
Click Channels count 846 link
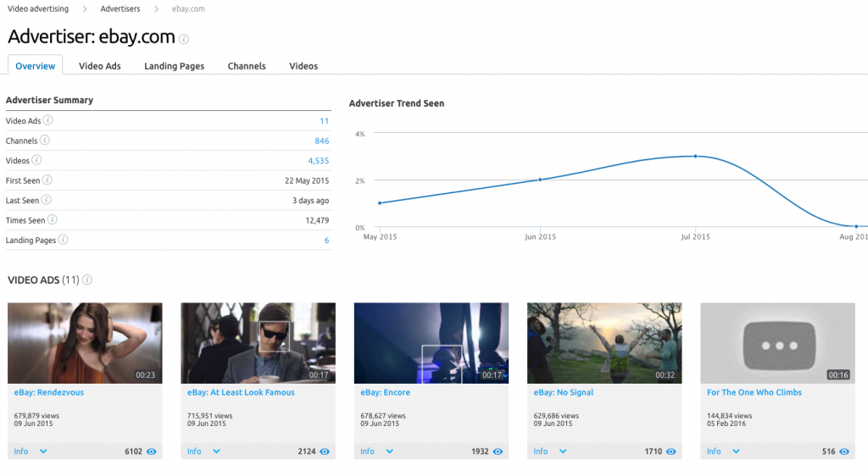coord(322,141)
